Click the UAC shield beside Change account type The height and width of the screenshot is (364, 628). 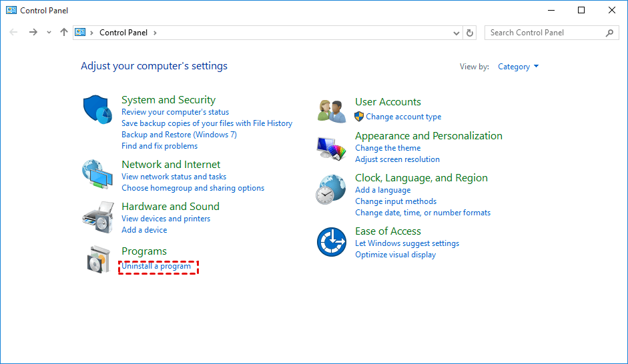click(359, 117)
